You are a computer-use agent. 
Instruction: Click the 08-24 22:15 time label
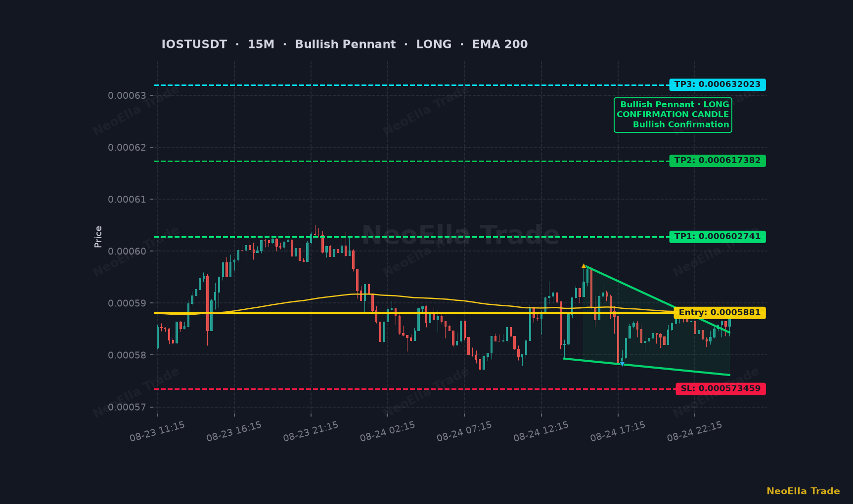(x=694, y=431)
